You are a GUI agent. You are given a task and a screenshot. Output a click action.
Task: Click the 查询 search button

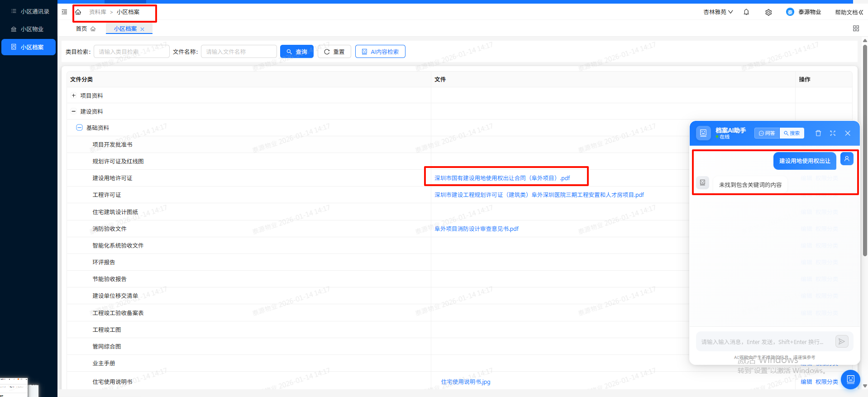click(296, 52)
